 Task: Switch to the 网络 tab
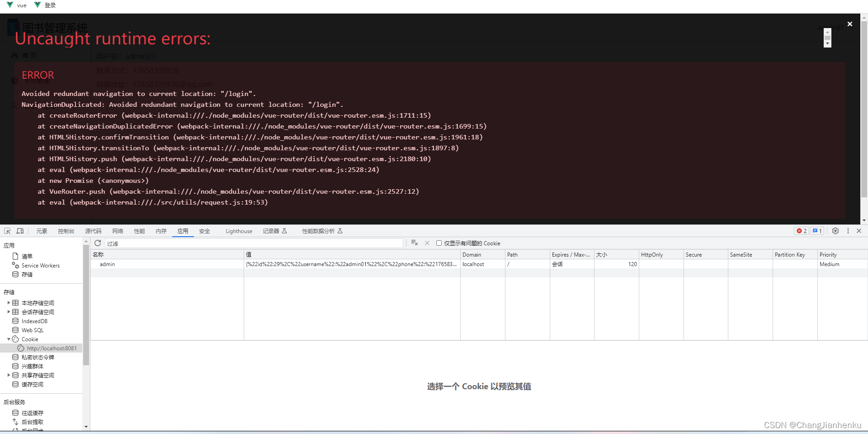118,231
